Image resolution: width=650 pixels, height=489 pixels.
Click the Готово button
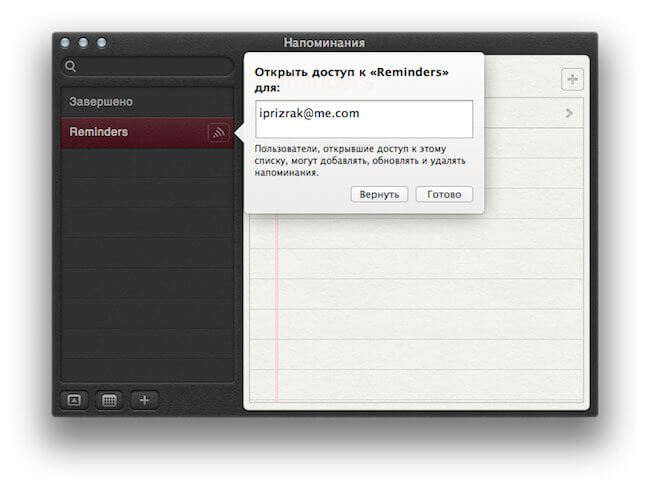(444, 194)
